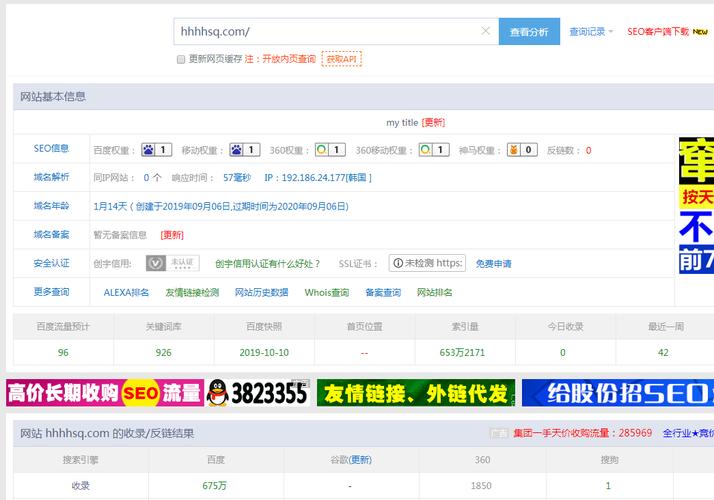Click the 更新 link next to 谷歌
This screenshot has height=500, width=714.
click(x=360, y=460)
